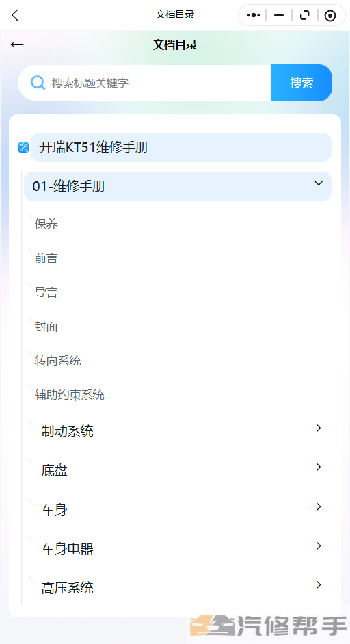
Task: Select the 辅助约束系统 entry
Action: [69, 395]
